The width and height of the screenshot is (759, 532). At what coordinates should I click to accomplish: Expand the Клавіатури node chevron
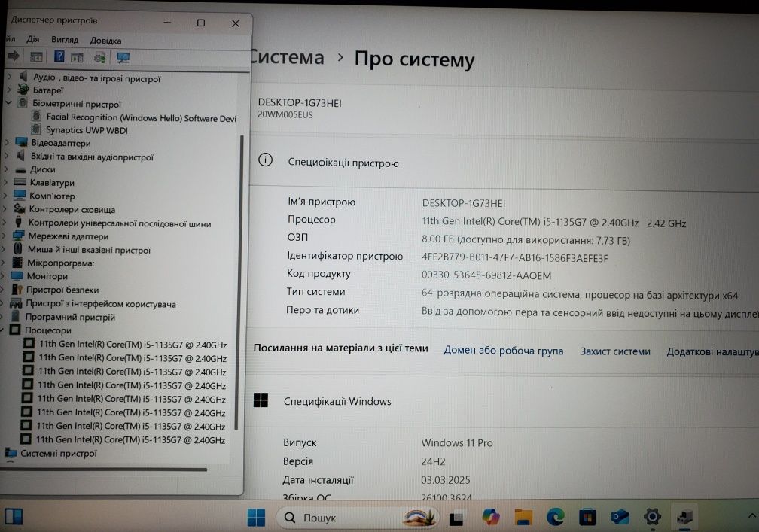pos(5,182)
